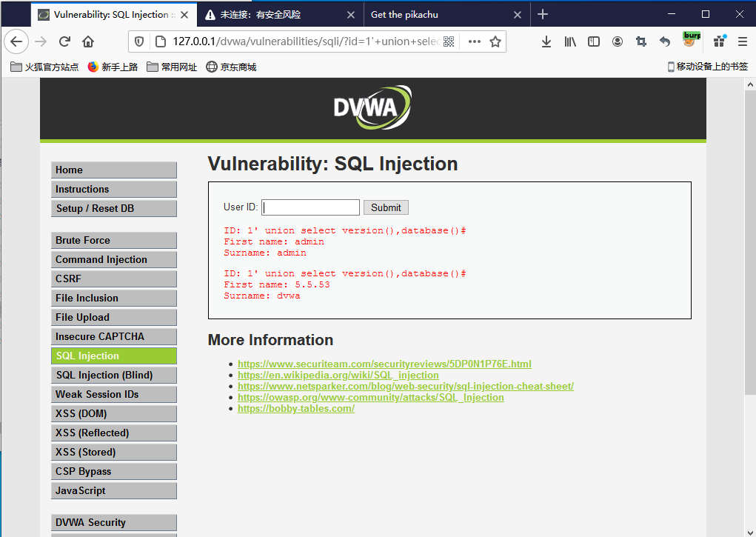
Task: Open the gift box extension icon
Action: (x=720, y=41)
